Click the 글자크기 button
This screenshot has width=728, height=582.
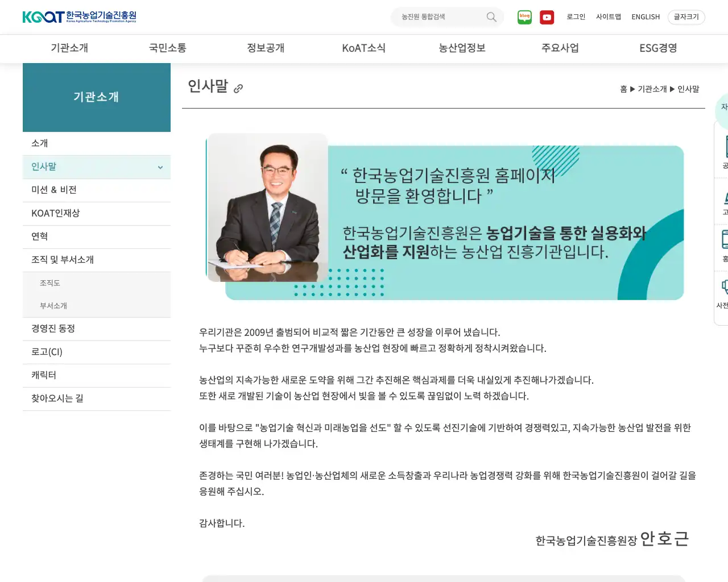click(686, 17)
